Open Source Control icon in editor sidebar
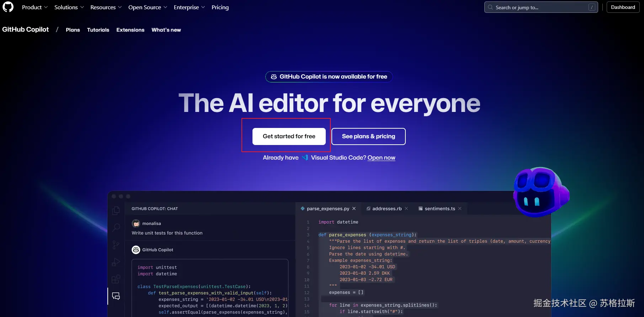644x317 pixels. pos(116,245)
